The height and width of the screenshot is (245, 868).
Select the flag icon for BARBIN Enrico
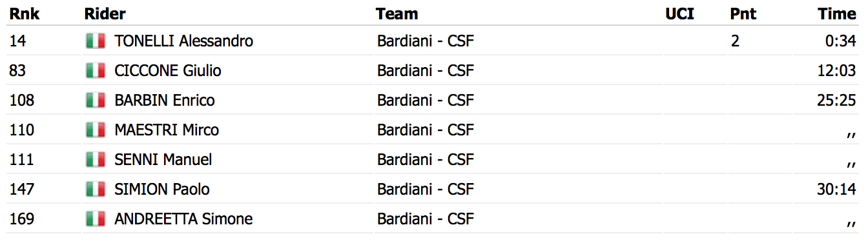point(96,101)
